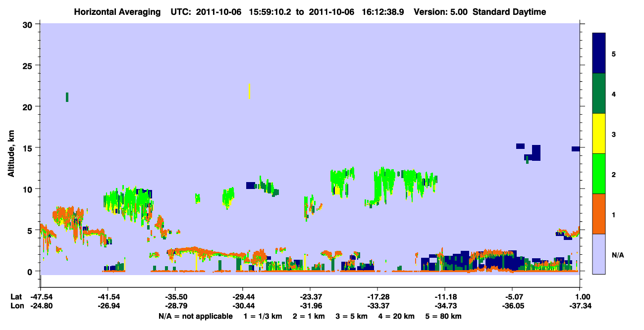
Task: Click longitude value -37.34
Action: coord(580,306)
